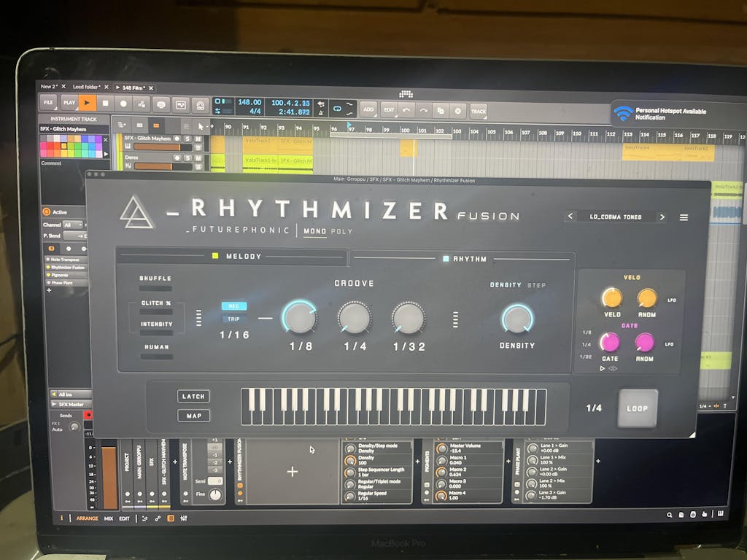Click the next preset arrow in Rhythmizer Fusion
The width and height of the screenshot is (747, 560).
[x=662, y=217]
